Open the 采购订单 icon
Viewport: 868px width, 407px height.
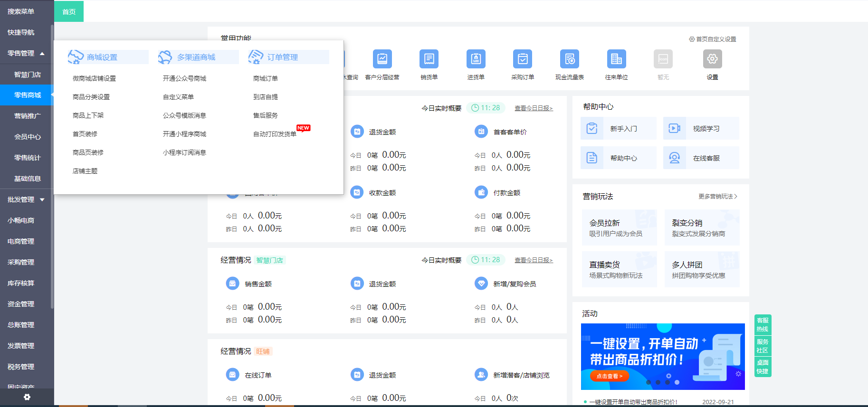click(x=522, y=59)
